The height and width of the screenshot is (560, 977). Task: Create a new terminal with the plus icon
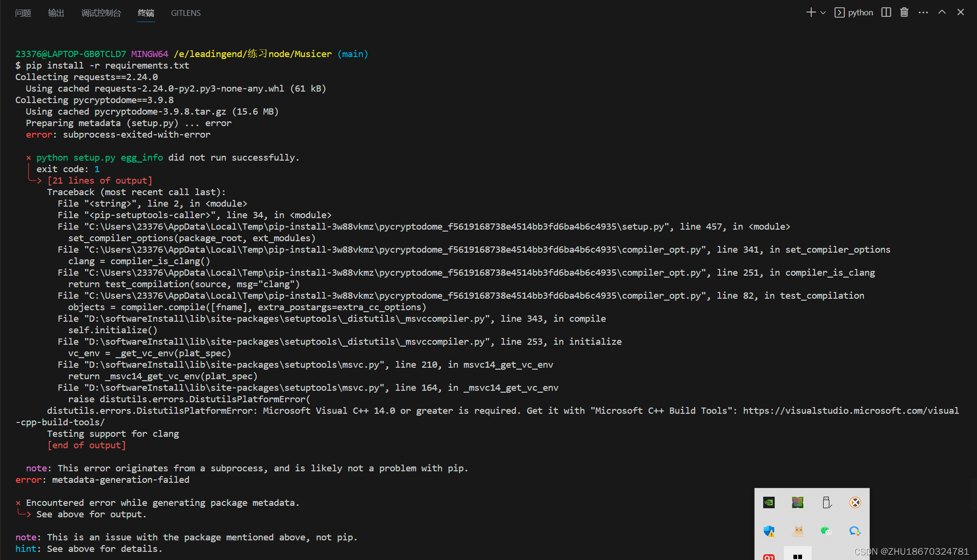point(811,12)
